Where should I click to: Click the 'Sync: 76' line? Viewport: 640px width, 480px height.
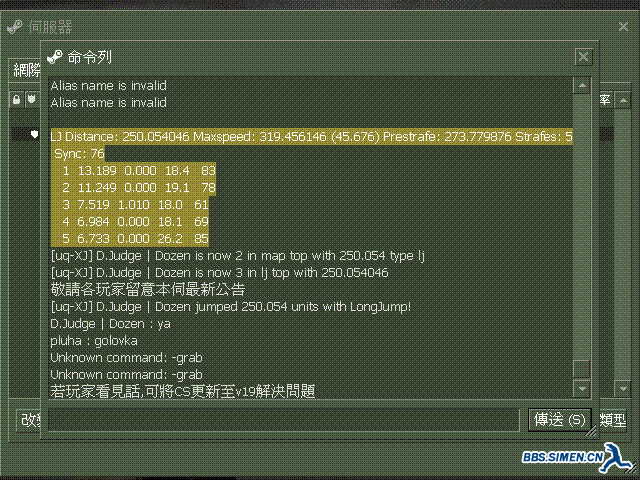pyautogui.click(x=79, y=153)
